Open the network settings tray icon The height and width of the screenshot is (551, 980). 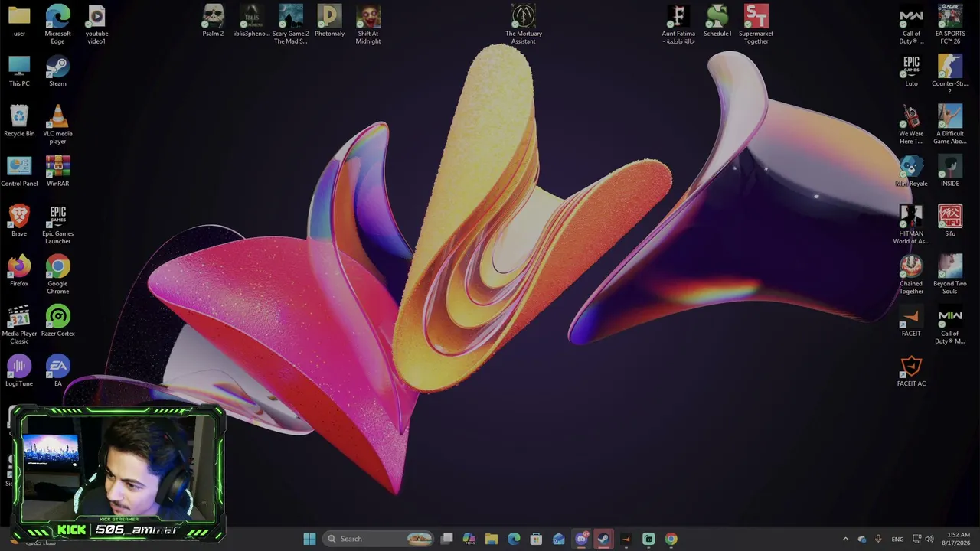click(x=917, y=539)
